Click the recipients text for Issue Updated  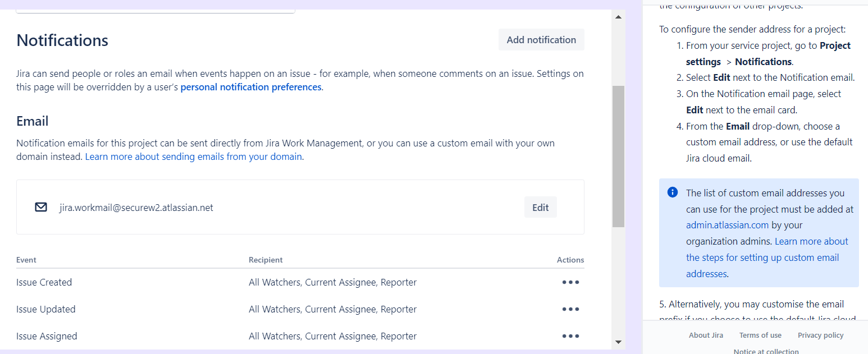click(332, 309)
